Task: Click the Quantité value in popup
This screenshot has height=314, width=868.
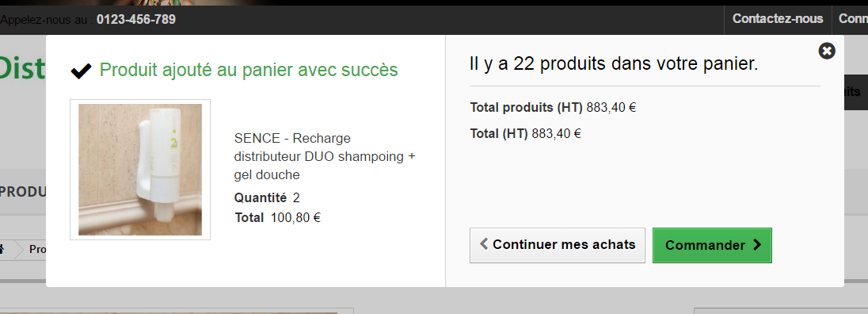Action: (x=296, y=197)
